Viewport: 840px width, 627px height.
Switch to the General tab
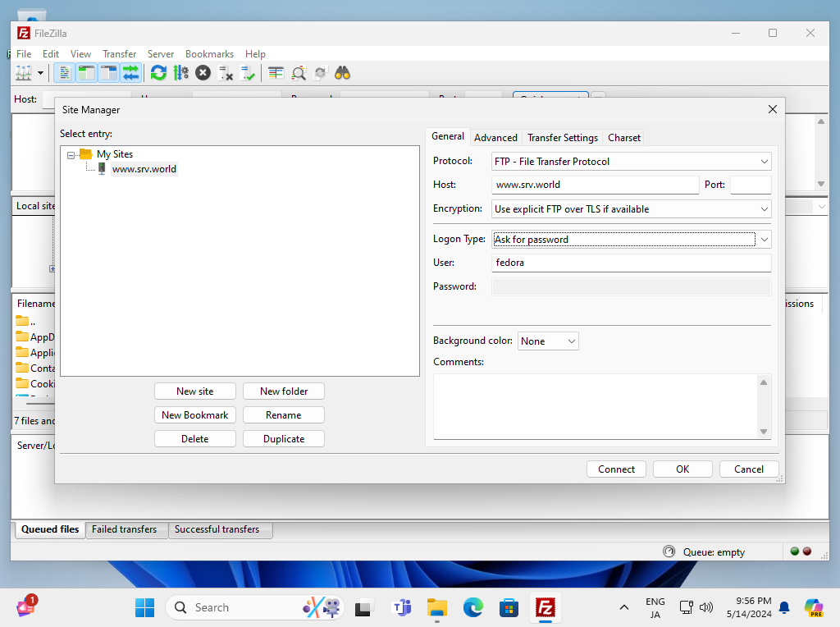(448, 137)
